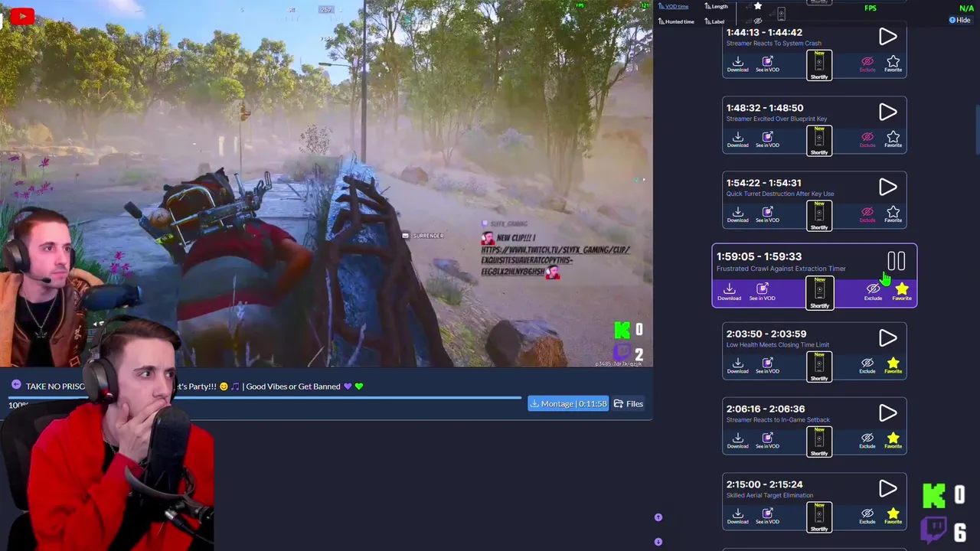The image size is (980, 551).
Task: Unfavorite the 2:03:50 - 2:03:59 clip
Action: click(x=893, y=366)
